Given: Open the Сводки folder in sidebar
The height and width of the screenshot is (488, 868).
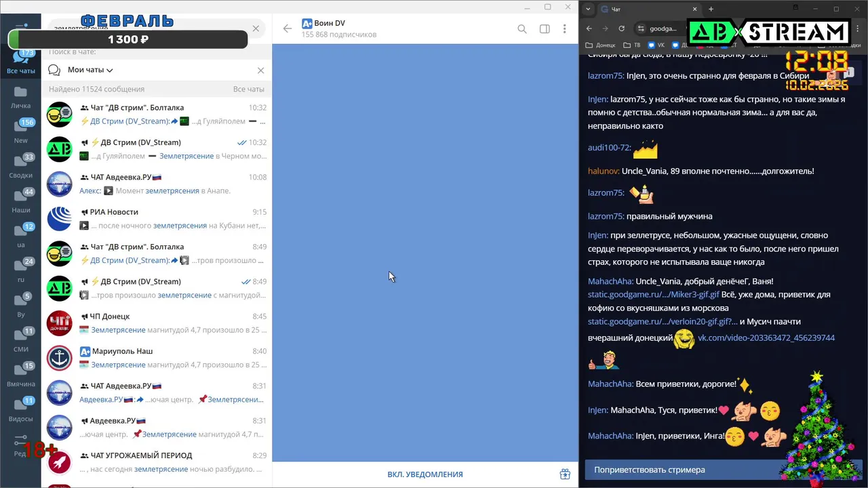Looking at the screenshot, I should pos(20,166).
